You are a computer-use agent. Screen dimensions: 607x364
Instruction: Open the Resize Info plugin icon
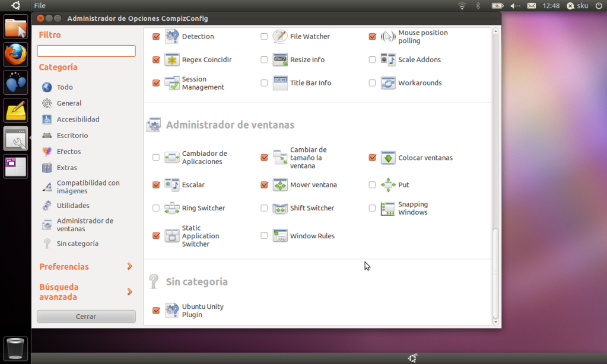click(x=280, y=59)
